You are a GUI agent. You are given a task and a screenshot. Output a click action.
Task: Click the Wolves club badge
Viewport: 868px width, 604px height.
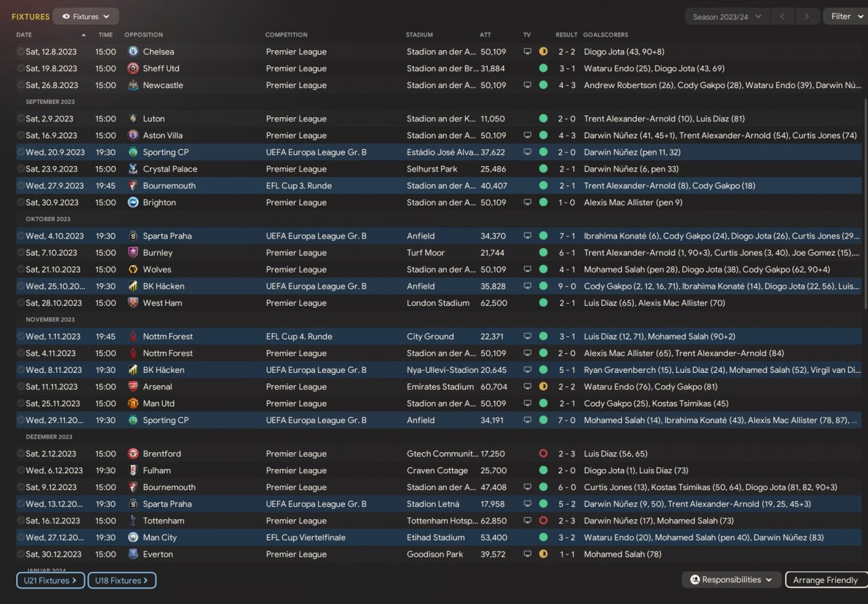(133, 270)
